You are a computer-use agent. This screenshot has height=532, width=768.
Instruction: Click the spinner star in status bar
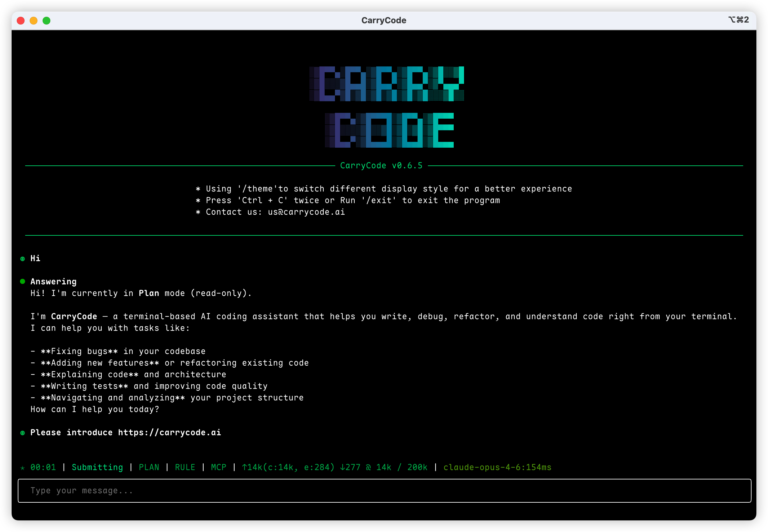point(22,468)
